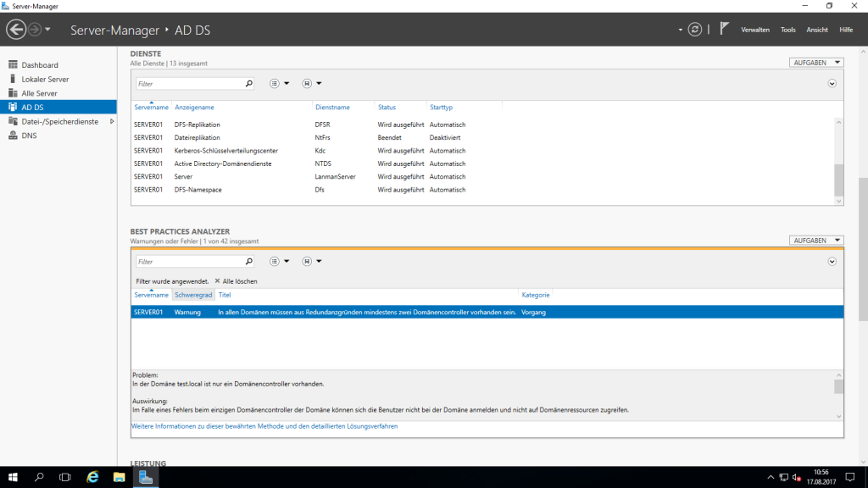Click the AD DS role icon

click(x=13, y=107)
